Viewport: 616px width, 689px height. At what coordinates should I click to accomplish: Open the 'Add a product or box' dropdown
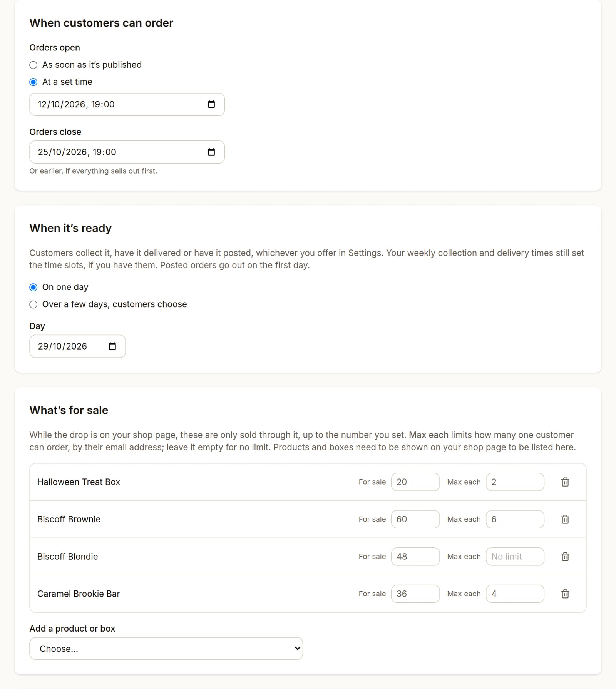point(166,649)
